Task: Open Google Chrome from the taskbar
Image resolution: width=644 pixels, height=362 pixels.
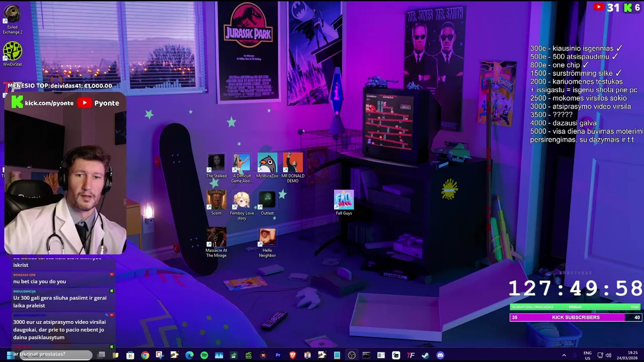Action: pos(145,355)
